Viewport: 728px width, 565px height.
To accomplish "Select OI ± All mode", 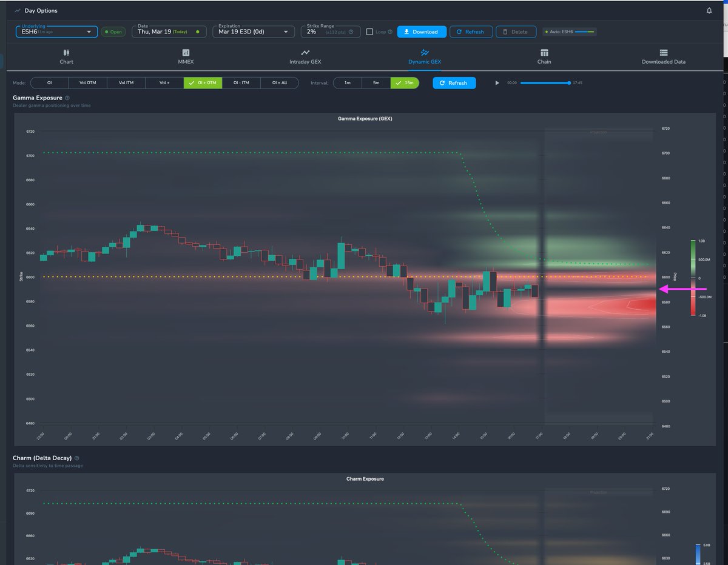I will tap(279, 83).
